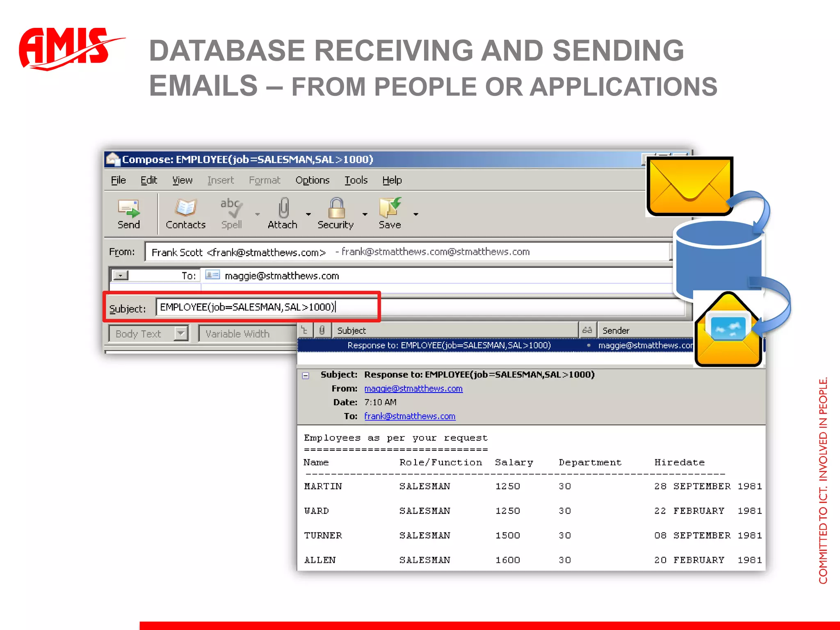Open the Body Text paragraph style dropdown
This screenshot has height=630, width=840.
[x=180, y=333]
